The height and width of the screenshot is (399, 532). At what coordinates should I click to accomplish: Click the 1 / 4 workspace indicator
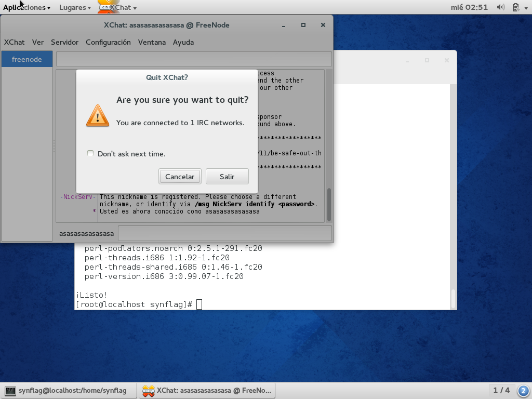(501, 390)
